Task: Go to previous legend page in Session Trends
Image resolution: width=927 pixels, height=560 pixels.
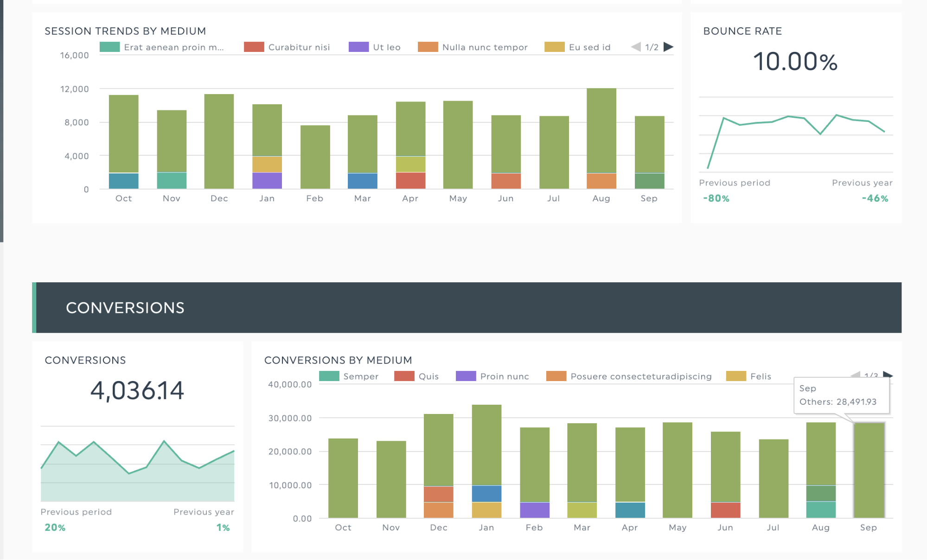Action: 636,47
